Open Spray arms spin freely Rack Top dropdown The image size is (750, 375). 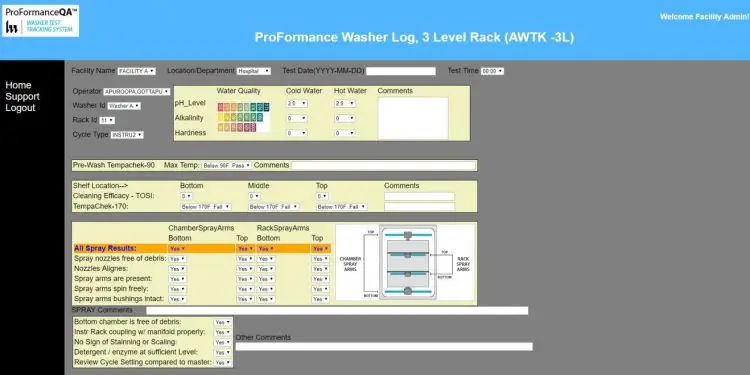coord(320,289)
